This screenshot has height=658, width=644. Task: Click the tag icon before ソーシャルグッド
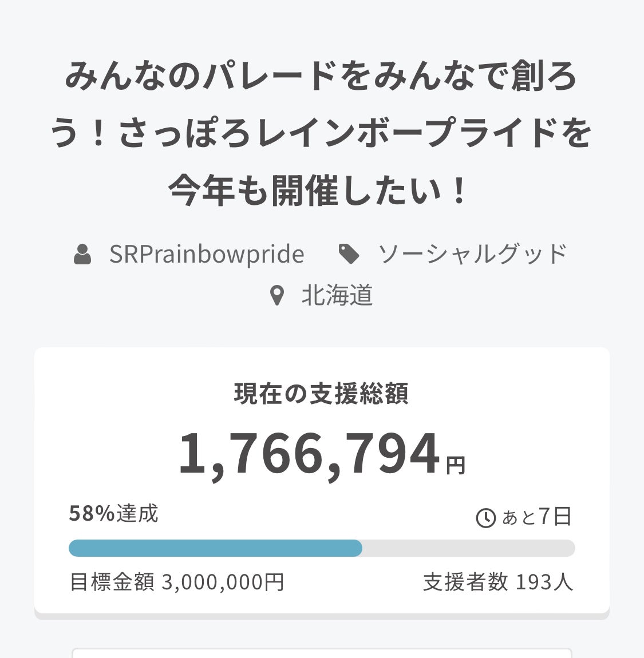349,254
